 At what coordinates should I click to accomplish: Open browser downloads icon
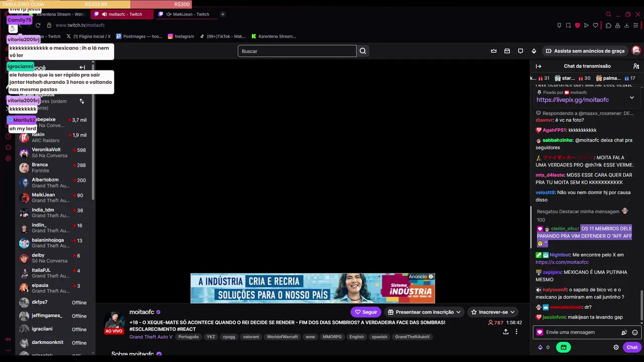[627, 25]
